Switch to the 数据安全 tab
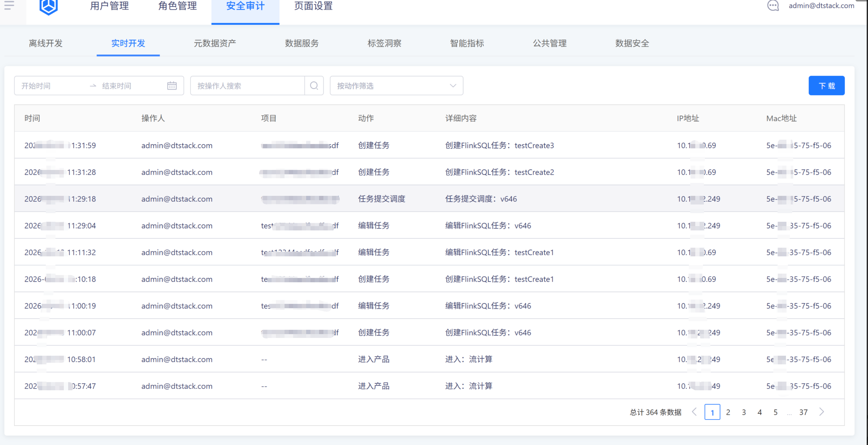 pyautogui.click(x=632, y=43)
